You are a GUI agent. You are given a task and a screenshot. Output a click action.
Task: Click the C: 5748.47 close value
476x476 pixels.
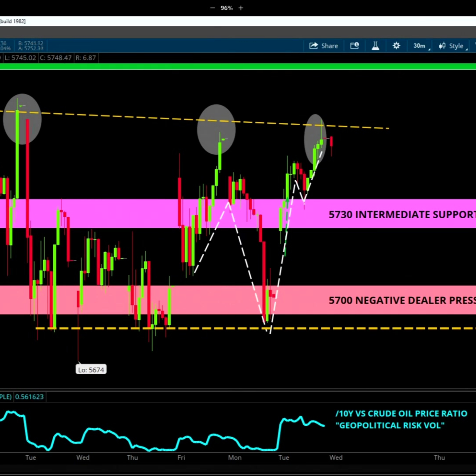coord(56,58)
